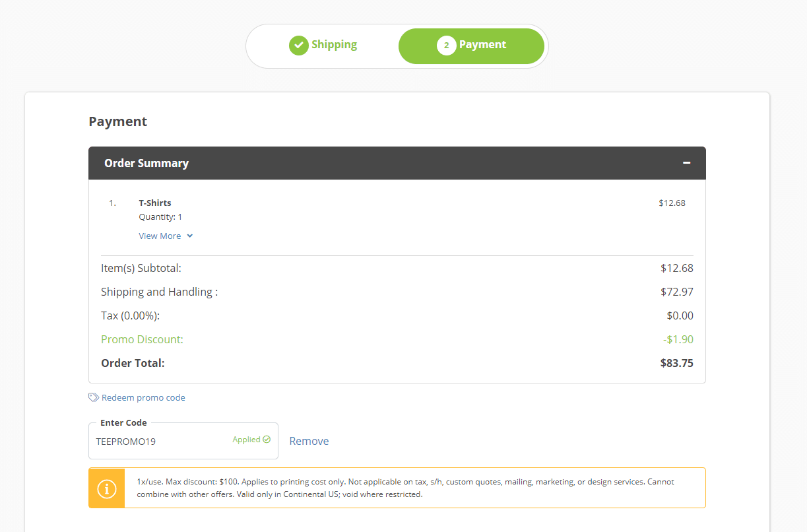Image resolution: width=807 pixels, height=532 pixels.
Task: Click the Redeem promo code link
Action: 143,398
